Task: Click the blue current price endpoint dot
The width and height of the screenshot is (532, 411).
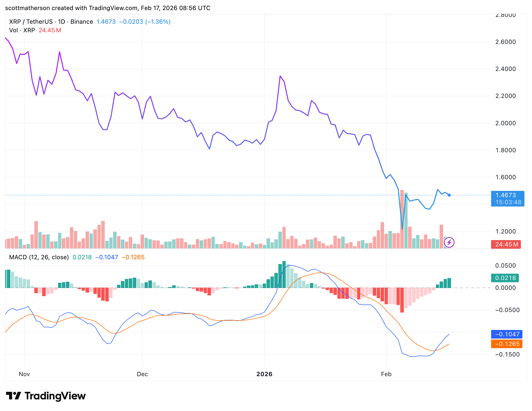Action: point(449,195)
